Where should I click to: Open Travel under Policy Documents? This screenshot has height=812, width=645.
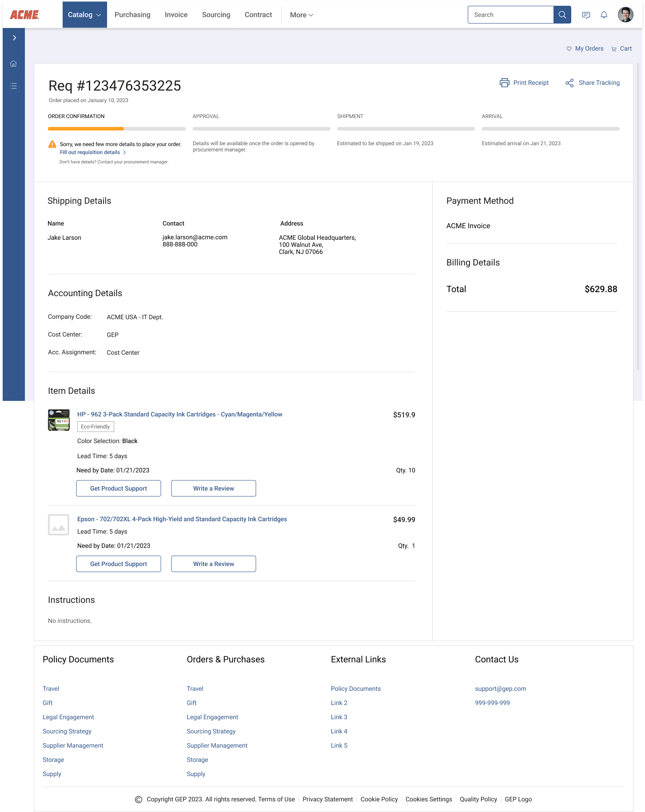point(51,689)
